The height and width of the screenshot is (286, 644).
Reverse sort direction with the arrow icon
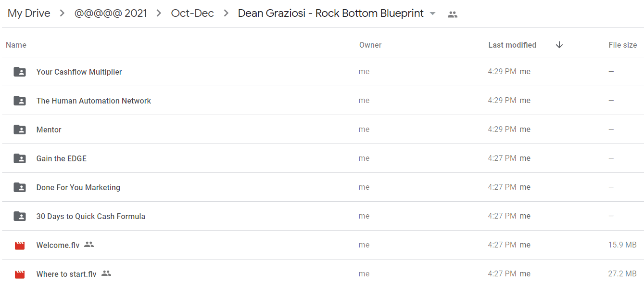[559, 45]
